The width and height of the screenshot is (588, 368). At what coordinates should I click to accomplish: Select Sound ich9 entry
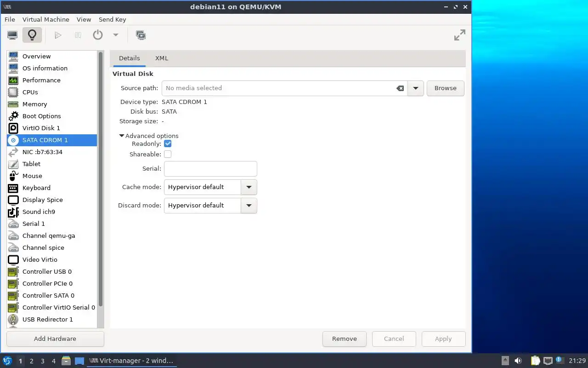[x=52, y=212]
